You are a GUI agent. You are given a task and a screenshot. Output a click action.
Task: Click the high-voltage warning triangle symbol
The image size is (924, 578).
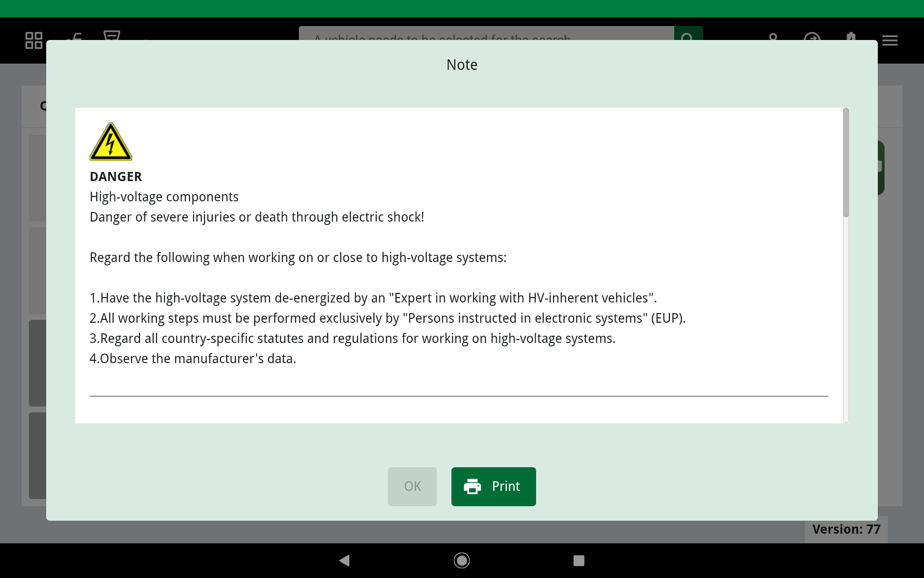click(x=111, y=142)
